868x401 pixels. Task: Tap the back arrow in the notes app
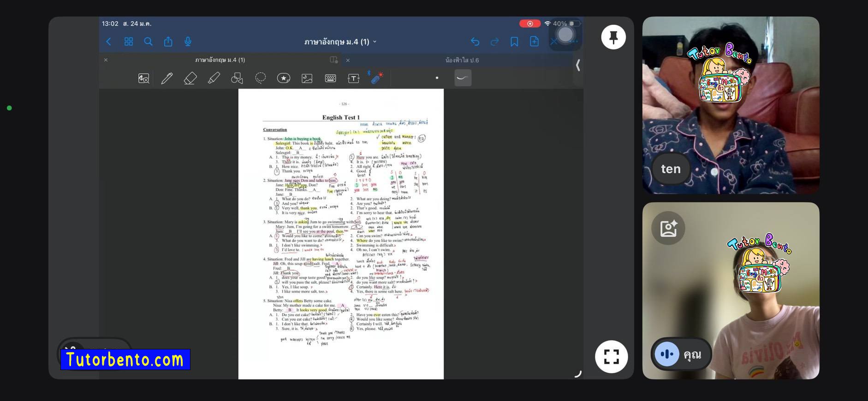click(x=109, y=41)
